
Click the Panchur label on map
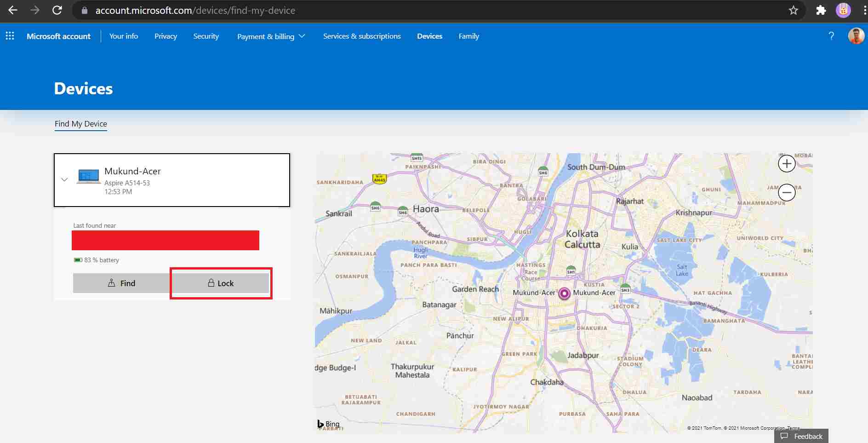point(460,335)
